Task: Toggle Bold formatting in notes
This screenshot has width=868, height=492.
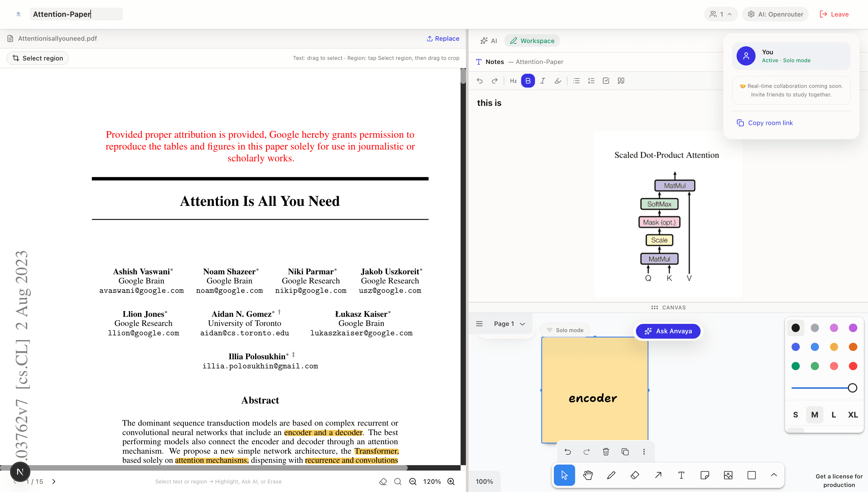Action: [528, 81]
